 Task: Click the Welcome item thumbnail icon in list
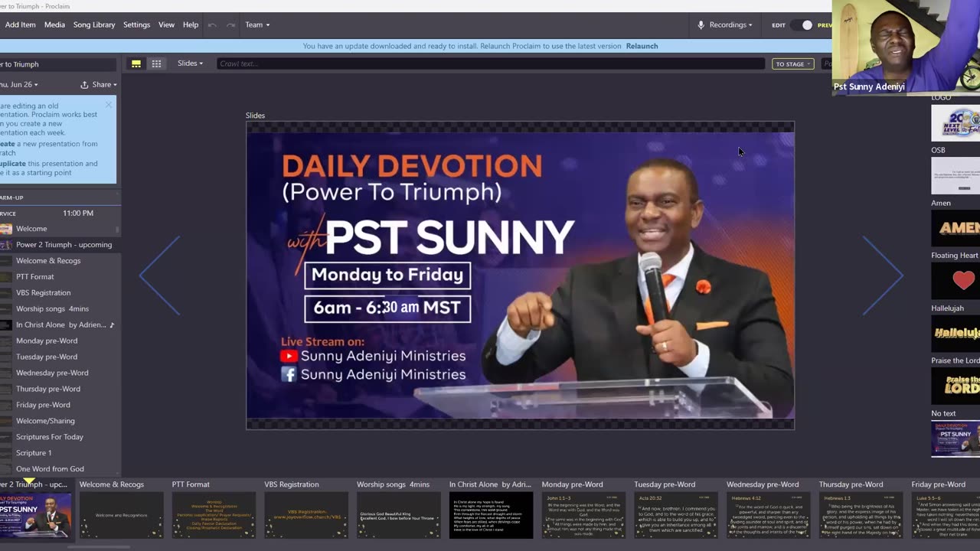point(6,229)
